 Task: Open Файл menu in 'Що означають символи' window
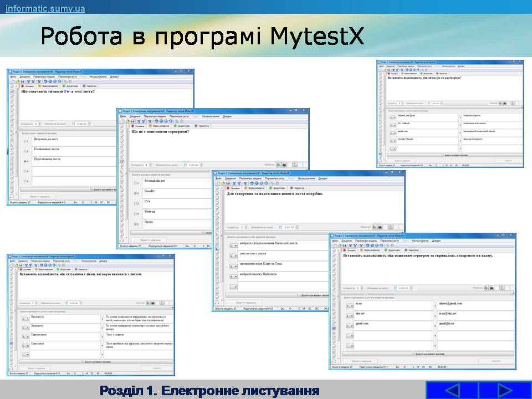coord(13,76)
